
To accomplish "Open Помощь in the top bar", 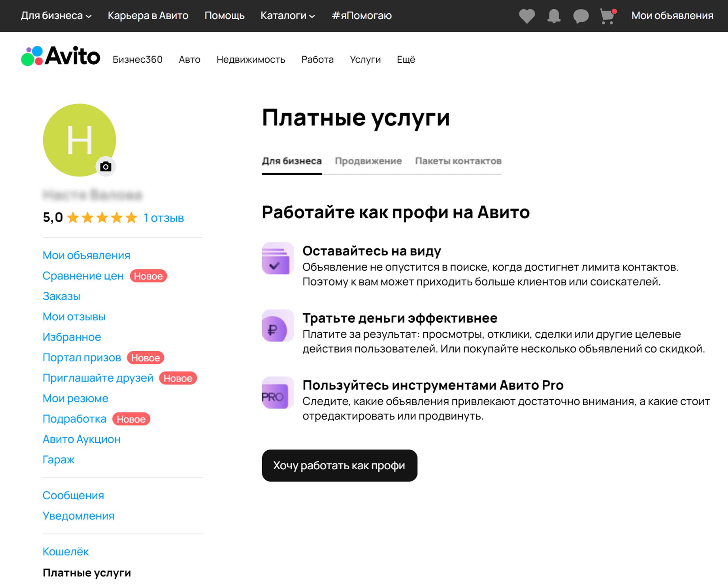I will tap(224, 16).
